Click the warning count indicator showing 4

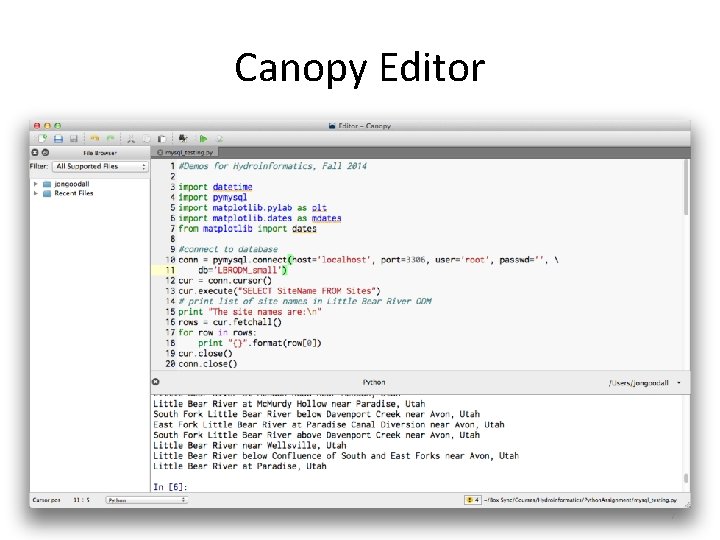pyautogui.click(x=472, y=500)
